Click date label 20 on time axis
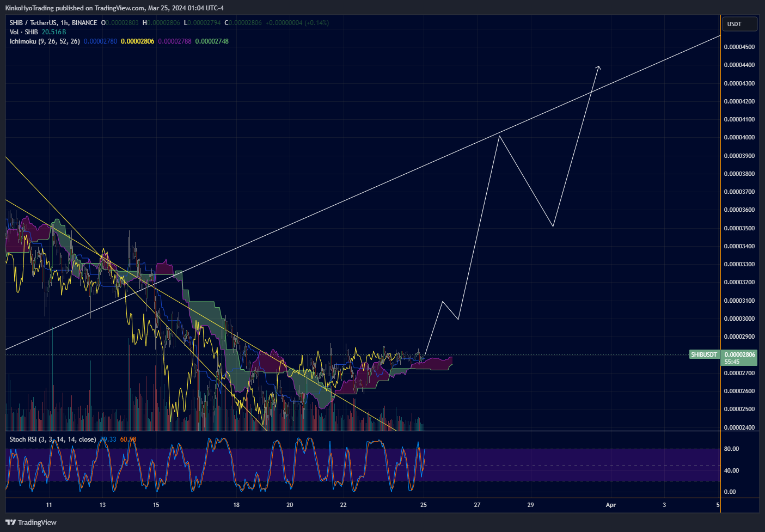The image size is (765, 532). point(290,505)
